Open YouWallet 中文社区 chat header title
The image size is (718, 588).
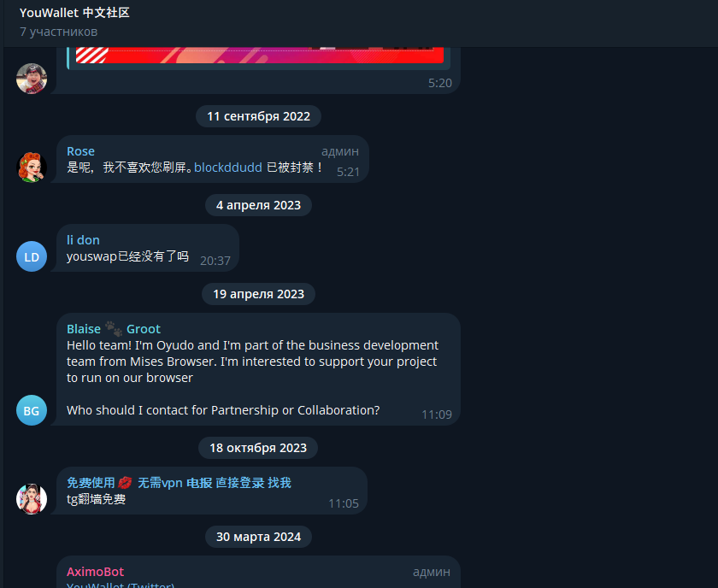coord(74,13)
